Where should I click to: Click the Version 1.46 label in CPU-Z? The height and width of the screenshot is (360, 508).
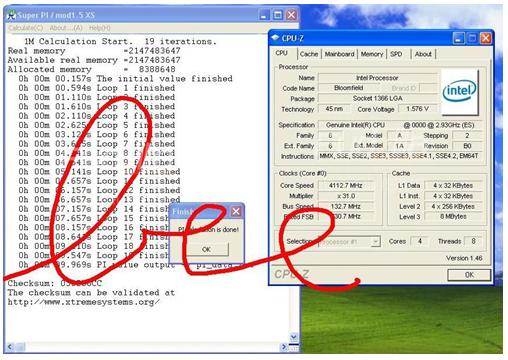click(x=464, y=258)
